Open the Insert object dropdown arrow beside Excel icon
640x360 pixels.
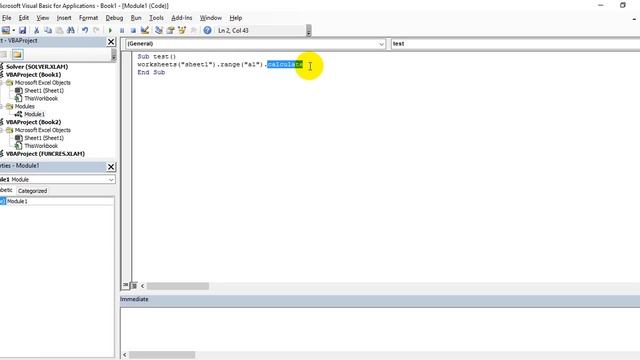pos(13,30)
